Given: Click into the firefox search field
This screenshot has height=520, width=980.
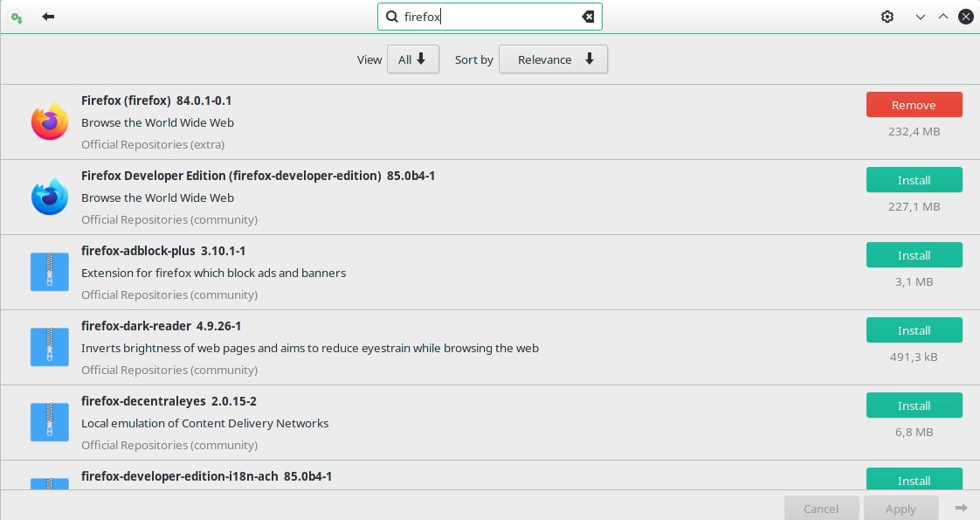Looking at the screenshot, I should coord(489,17).
